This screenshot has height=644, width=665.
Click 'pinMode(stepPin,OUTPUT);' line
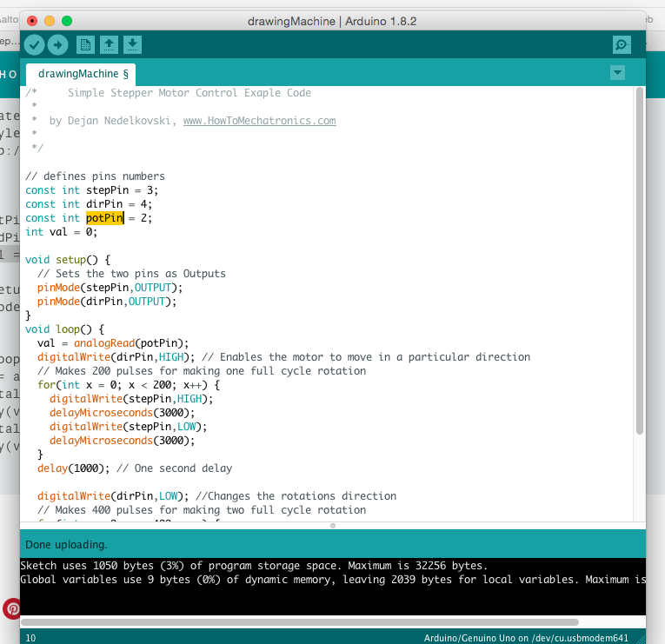[110, 288]
